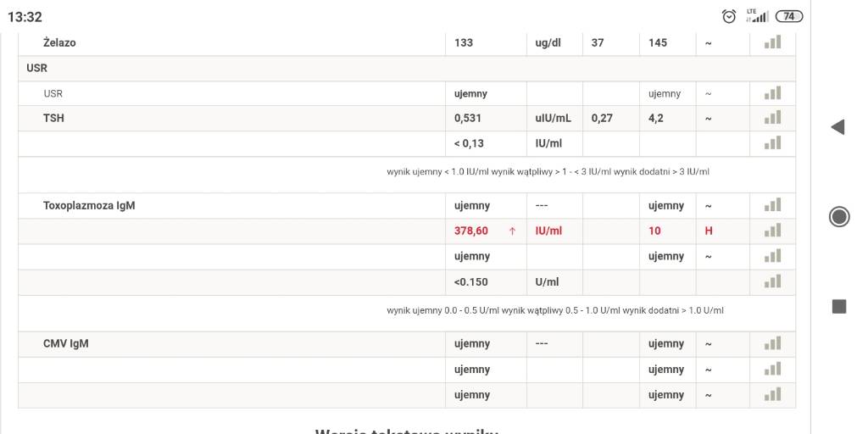The width and height of the screenshot is (868, 434).
Task: Select the CMV IgM test name
Action: (66, 343)
